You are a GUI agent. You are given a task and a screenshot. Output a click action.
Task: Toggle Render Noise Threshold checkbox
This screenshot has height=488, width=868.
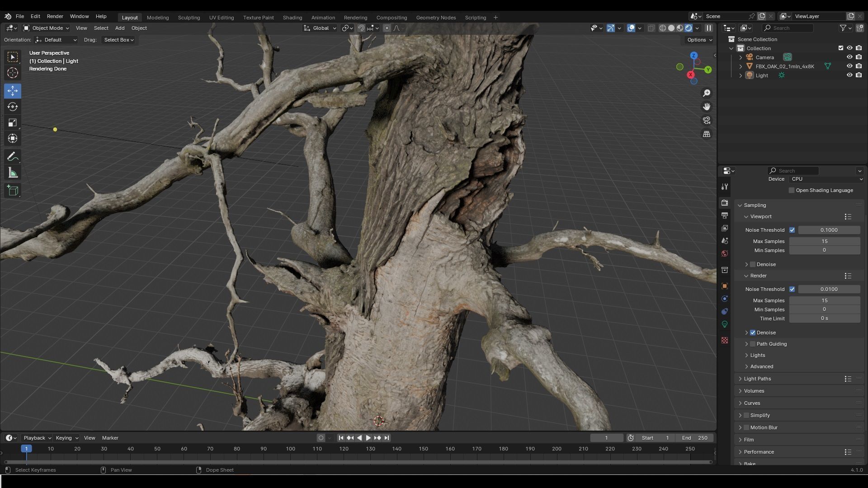pos(792,289)
